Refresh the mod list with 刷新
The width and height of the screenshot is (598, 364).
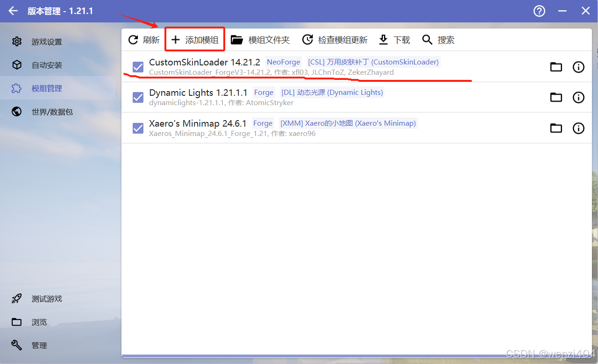pyautogui.click(x=144, y=40)
